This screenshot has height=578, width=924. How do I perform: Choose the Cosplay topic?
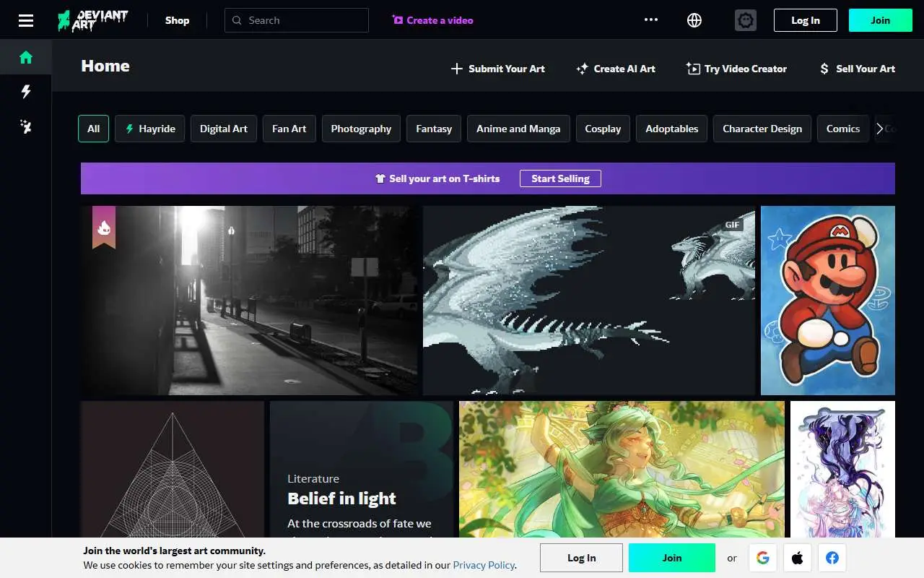[603, 129]
